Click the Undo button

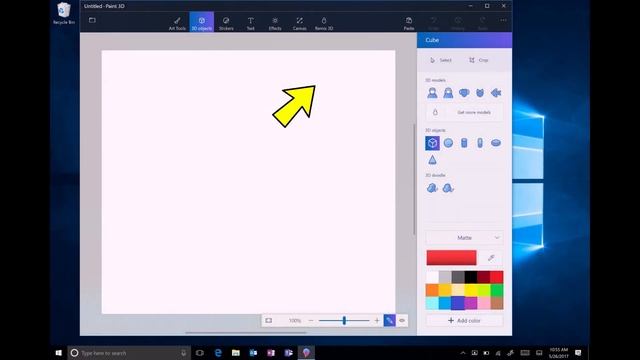coord(433,23)
